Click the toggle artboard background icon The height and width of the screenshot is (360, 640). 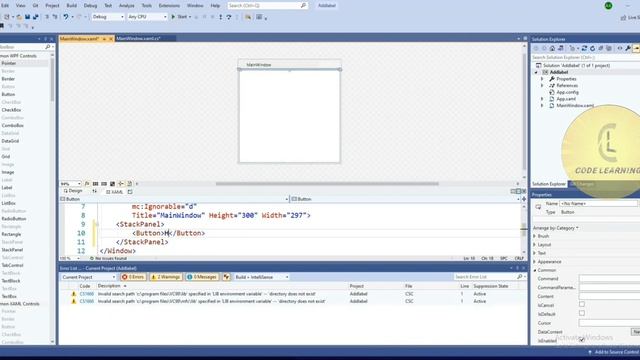(113, 184)
